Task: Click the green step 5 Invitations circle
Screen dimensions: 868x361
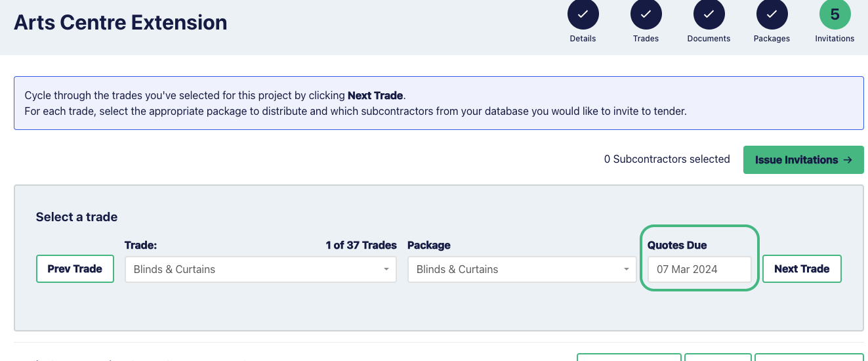Action: (x=835, y=14)
